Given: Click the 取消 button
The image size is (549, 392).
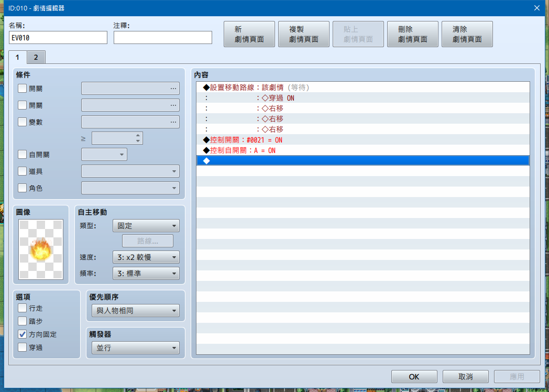Looking at the screenshot, I should (466, 377).
